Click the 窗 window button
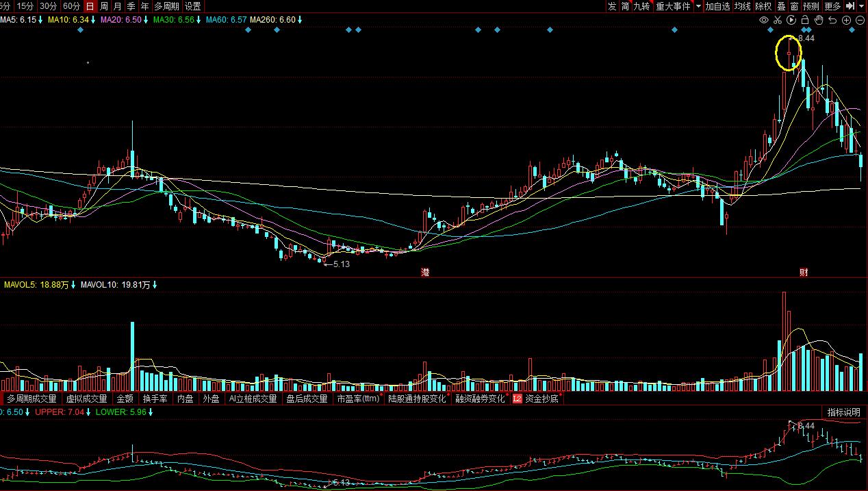Viewport: 868px width, 491px height. click(x=794, y=6)
